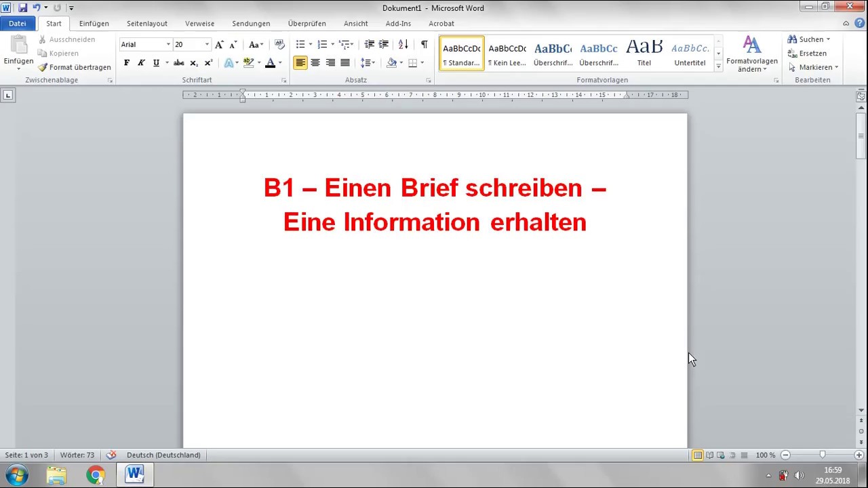This screenshot has height=488, width=868.
Task: Click spell check icon in status bar
Action: [x=111, y=455]
